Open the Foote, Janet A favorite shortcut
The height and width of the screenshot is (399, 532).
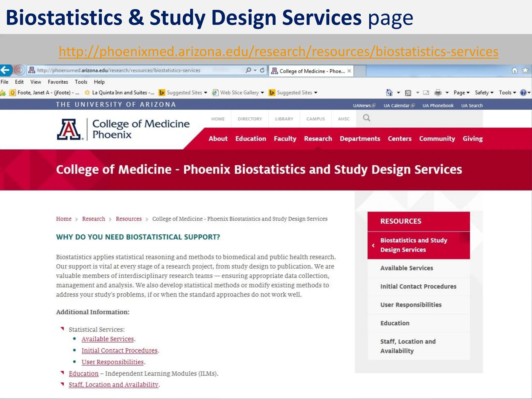(x=44, y=93)
